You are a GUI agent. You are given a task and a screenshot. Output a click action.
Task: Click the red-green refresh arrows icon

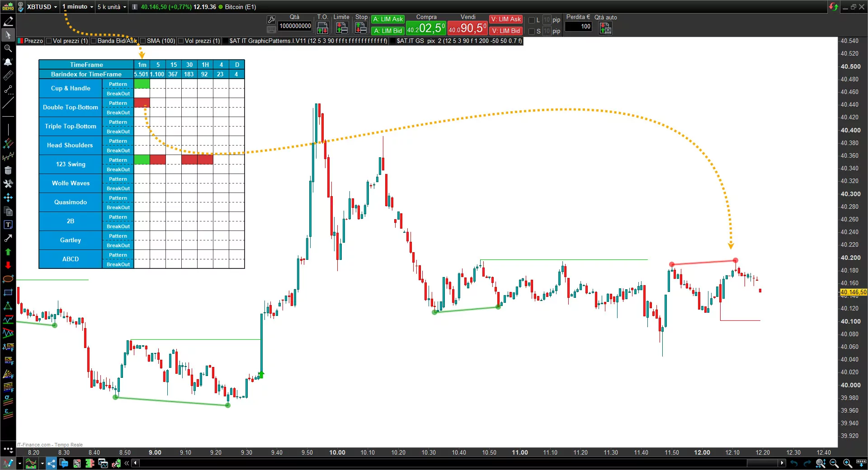tap(834, 7)
